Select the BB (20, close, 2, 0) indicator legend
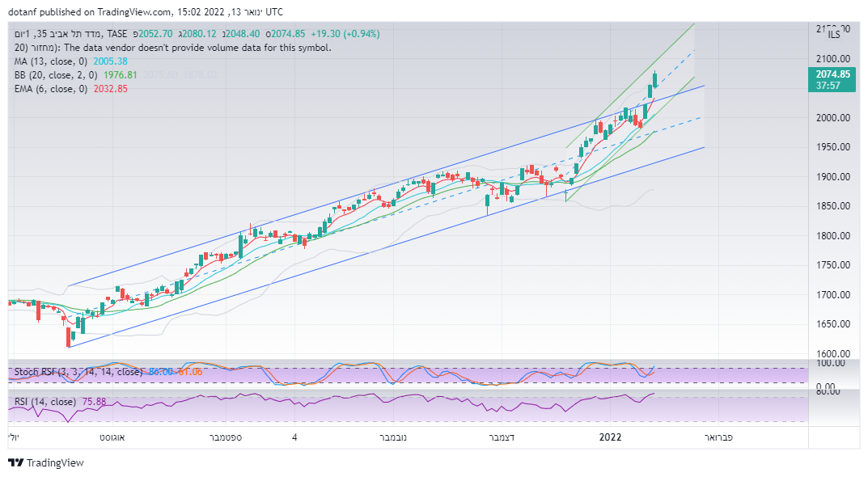This screenshot has height=477, width=868. click(56, 75)
